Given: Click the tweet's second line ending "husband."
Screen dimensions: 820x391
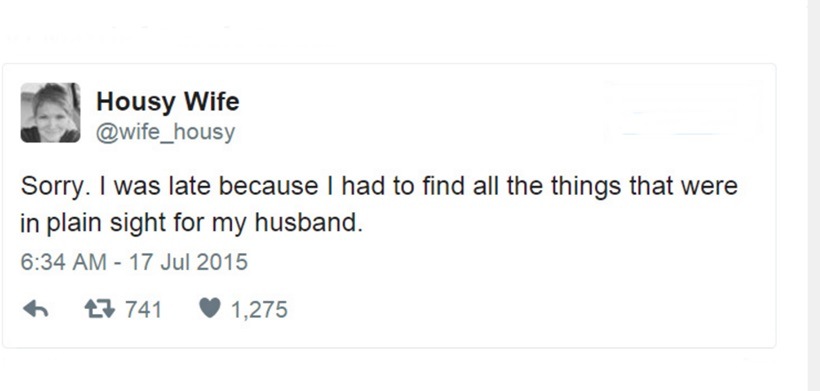Looking at the screenshot, I should pyautogui.click(x=191, y=223).
